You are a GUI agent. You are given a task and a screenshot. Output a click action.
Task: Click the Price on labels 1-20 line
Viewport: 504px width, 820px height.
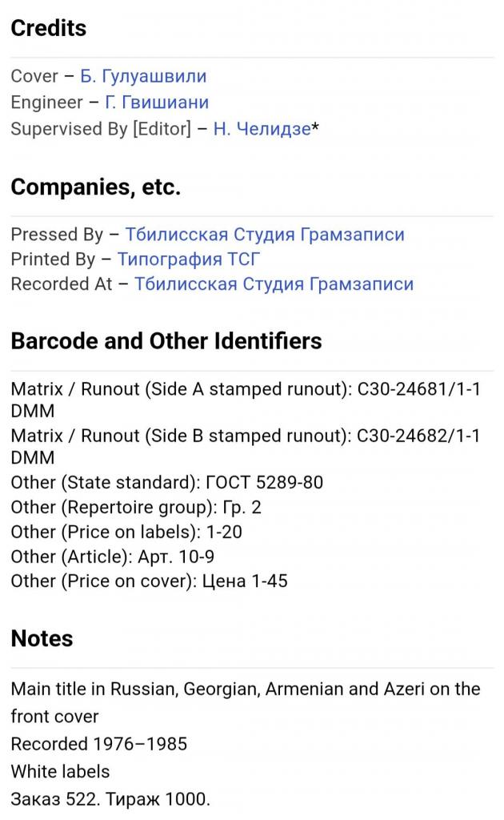click(126, 532)
